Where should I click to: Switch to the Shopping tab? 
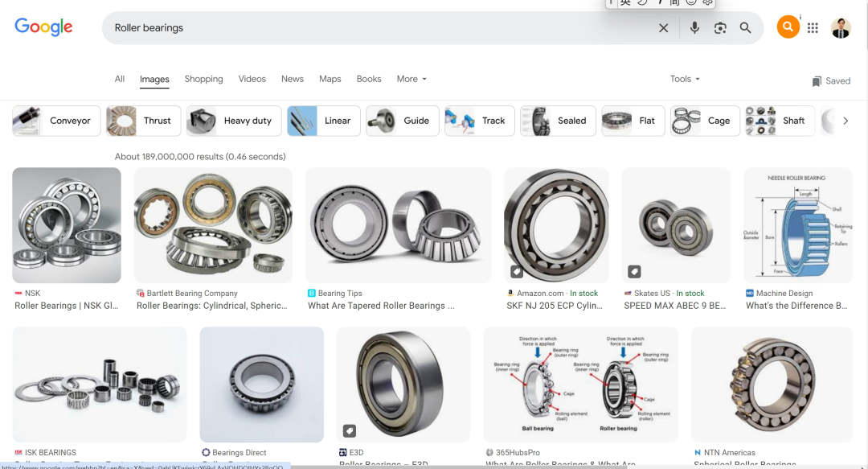203,79
